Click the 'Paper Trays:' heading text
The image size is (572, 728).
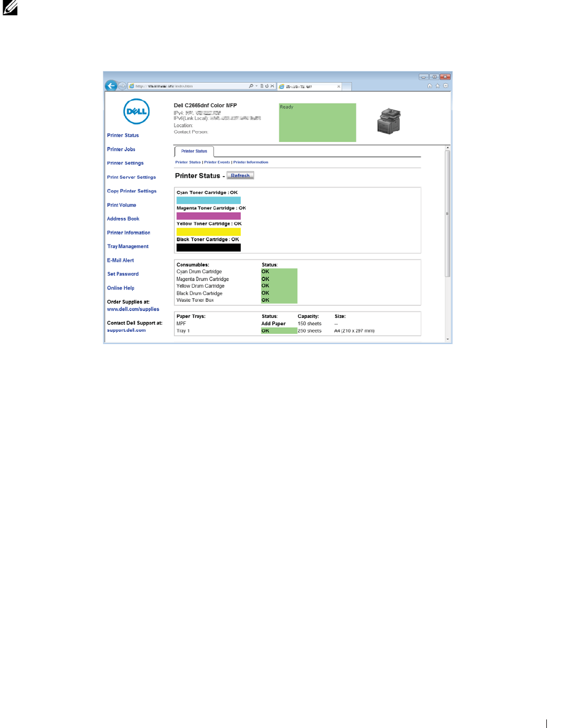[191, 316]
